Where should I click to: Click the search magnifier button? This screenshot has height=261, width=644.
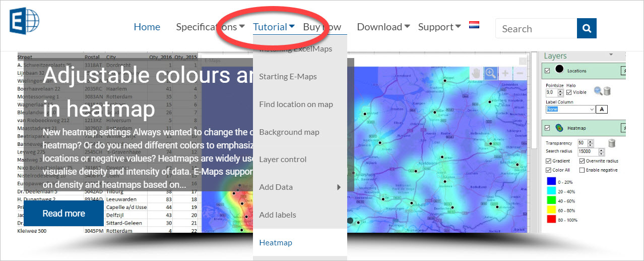(x=587, y=28)
